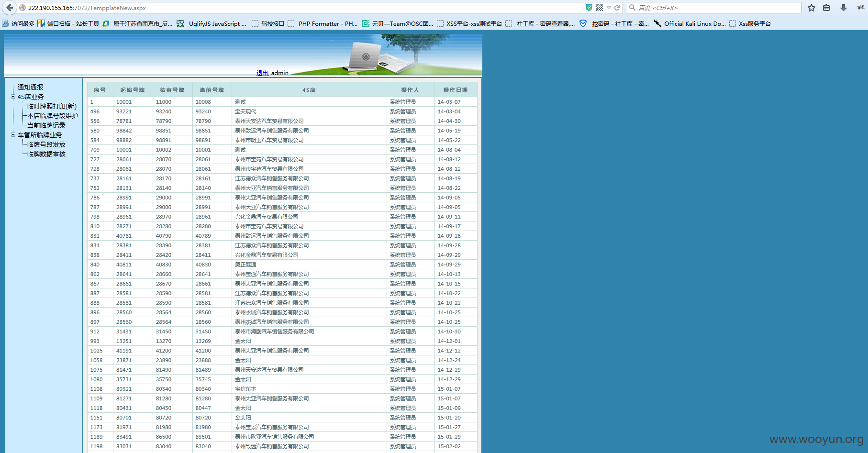
Task: Click 宝信东本 in row 1108
Action: click(245, 389)
